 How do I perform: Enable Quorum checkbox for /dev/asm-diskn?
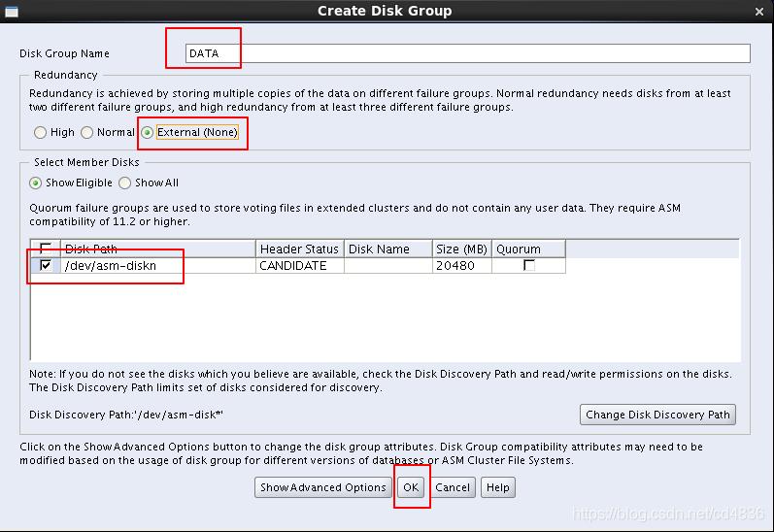coord(528,265)
